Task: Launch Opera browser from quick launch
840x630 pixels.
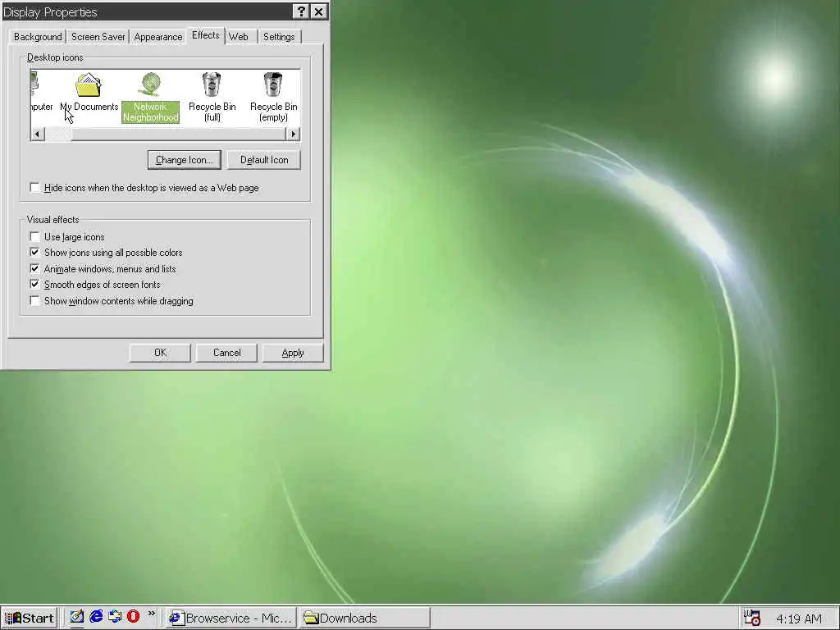Action: tap(134, 617)
